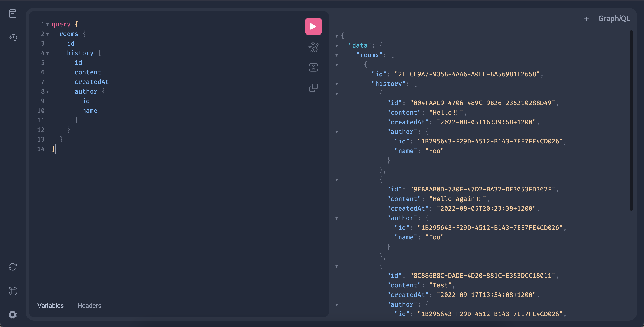This screenshot has height=327, width=644.
Task: Collapse the author field on line 8
Action: coord(47,92)
